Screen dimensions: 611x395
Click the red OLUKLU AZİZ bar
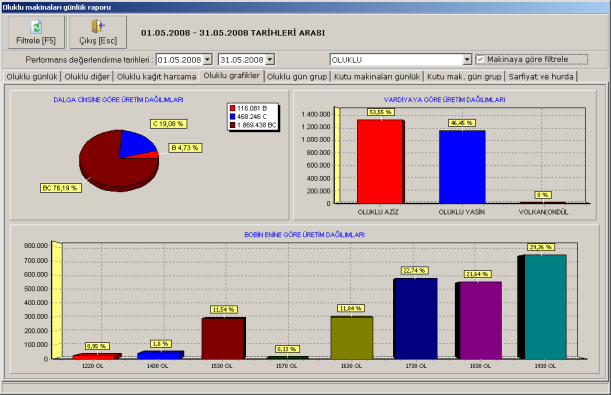[x=380, y=162]
